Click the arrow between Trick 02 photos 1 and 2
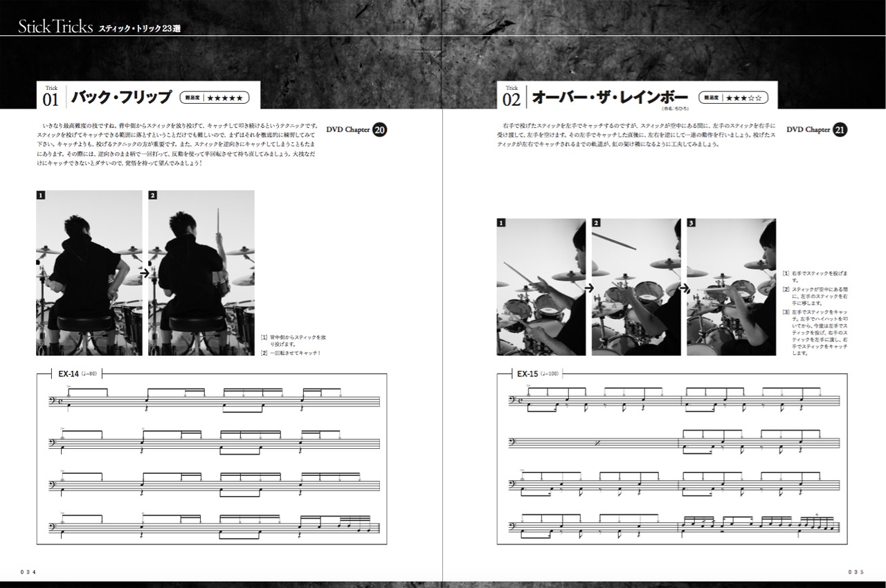 (x=588, y=288)
